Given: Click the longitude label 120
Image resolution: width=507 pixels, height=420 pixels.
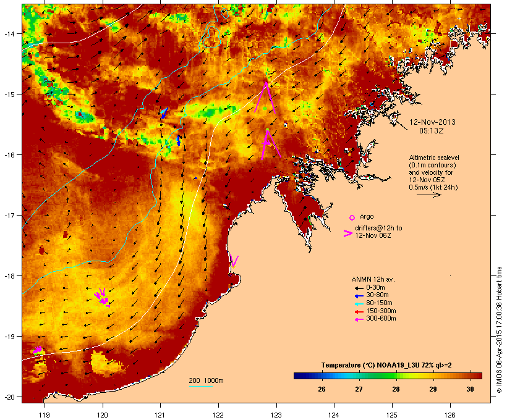Looking at the screenshot, I should point(103,415).
